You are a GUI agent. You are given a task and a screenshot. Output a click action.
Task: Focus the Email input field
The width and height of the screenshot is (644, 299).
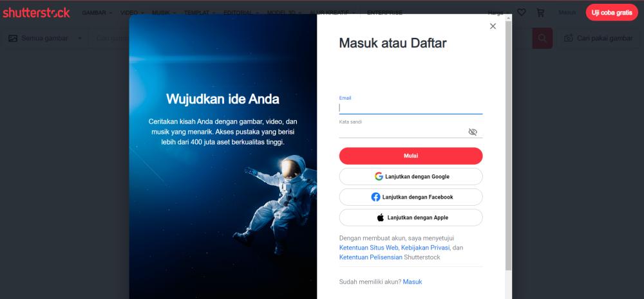click(x=411, y=107)
